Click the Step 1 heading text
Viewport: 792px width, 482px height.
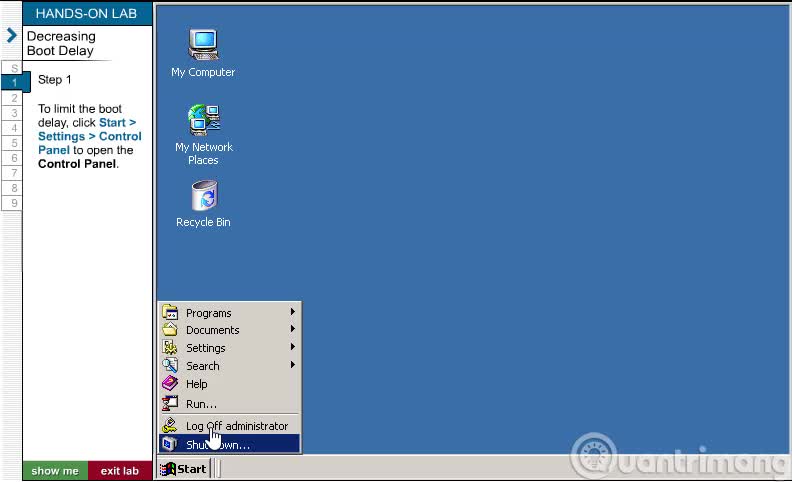pos(55,79)
